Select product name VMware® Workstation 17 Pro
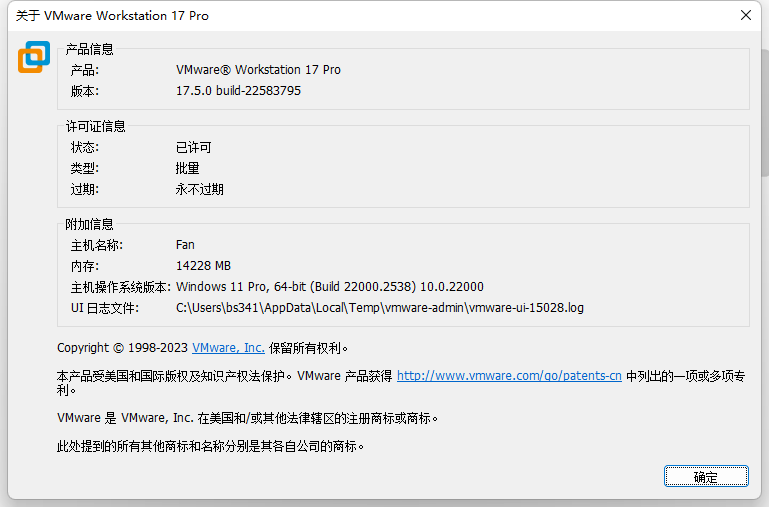The image size is (769, 507). (258, 70)
